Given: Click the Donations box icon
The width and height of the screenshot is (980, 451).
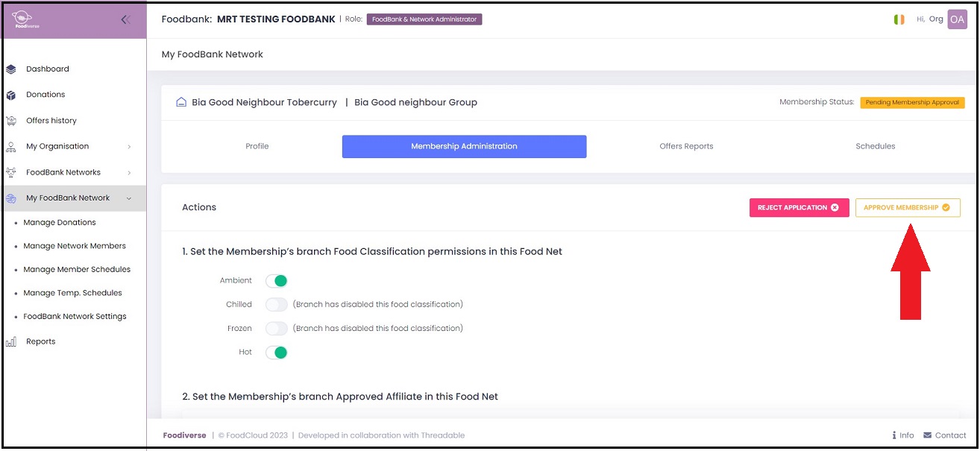Looking at the screenshot, I should [x=11, y=95].
